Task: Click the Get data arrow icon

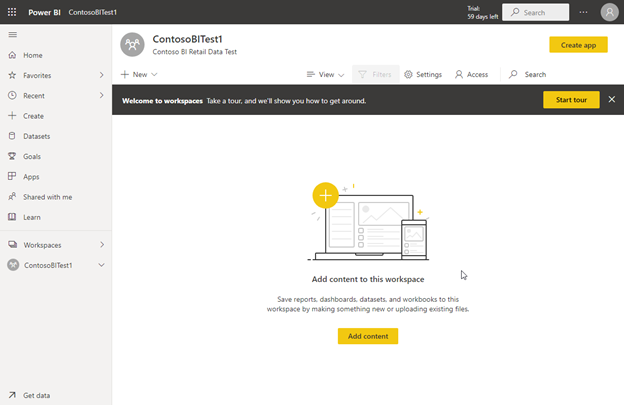Action: coord(12,395)
